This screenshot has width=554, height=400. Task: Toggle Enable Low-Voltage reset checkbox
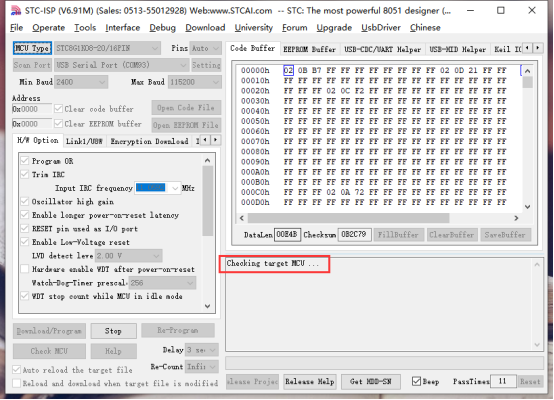click(x=25, y=242)
